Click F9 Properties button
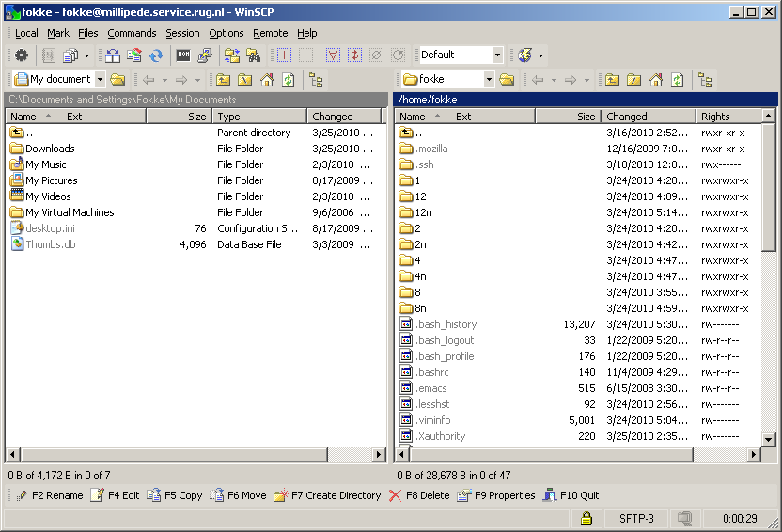This screenshot has width=782, height=532. 496,495
